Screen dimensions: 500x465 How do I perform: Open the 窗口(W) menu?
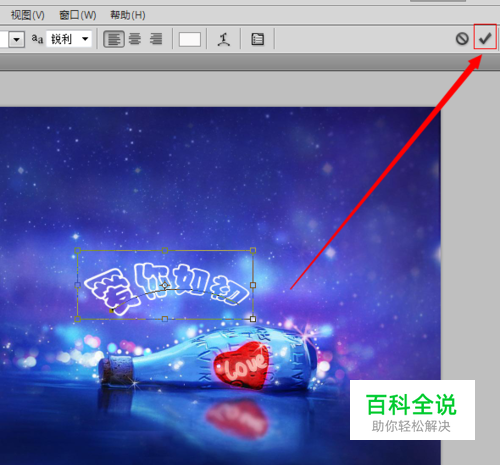(78, 15)
